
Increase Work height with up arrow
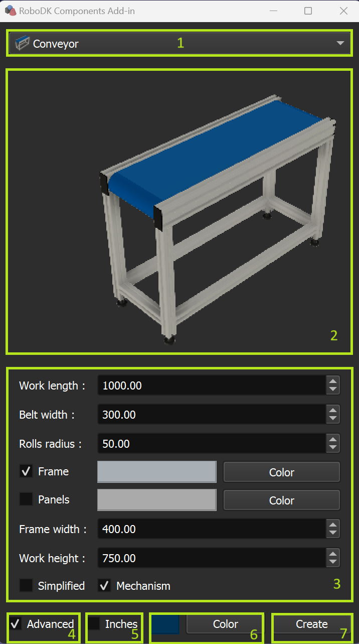point(333,554)
